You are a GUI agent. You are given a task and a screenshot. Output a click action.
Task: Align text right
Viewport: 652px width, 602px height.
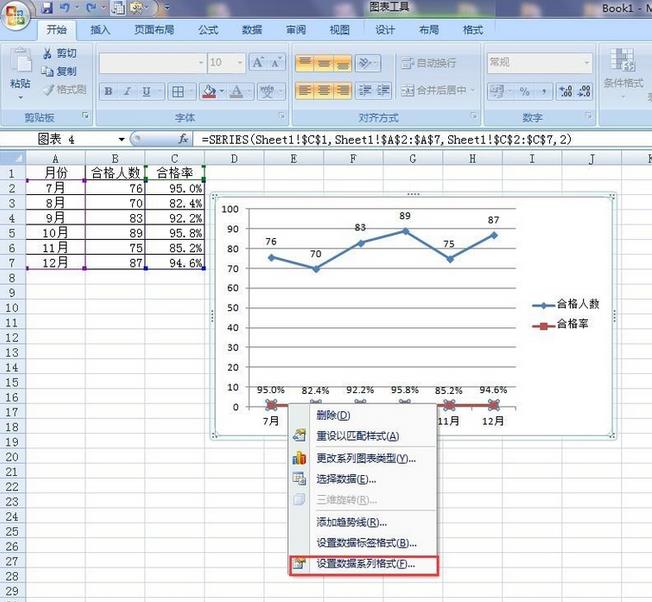pyautogui.click(x=343, y=90)
